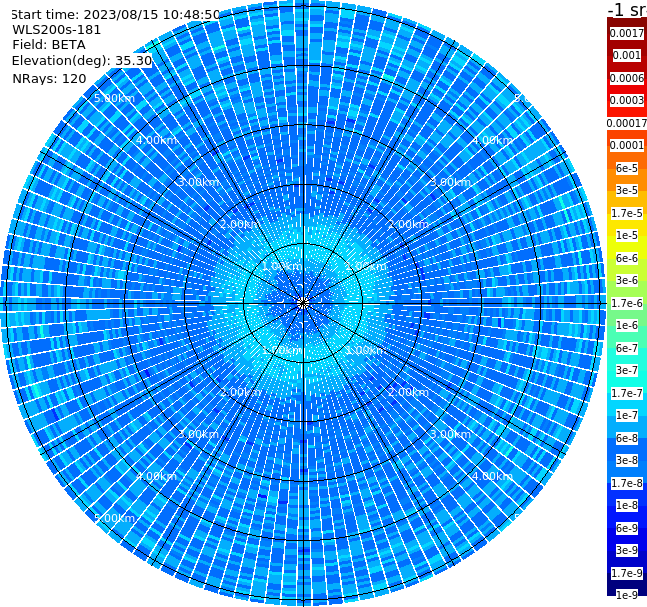Select the 3e-6 colorbar label
The image size is (647, 607).
coord(627,280)
